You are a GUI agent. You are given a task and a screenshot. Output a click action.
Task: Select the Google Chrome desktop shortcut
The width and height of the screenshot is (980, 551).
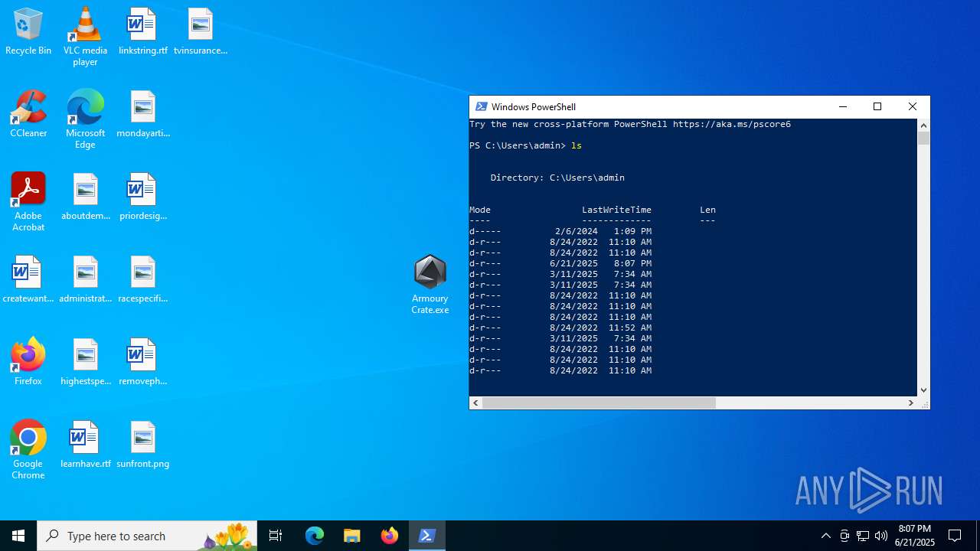[x=28, y=450]
